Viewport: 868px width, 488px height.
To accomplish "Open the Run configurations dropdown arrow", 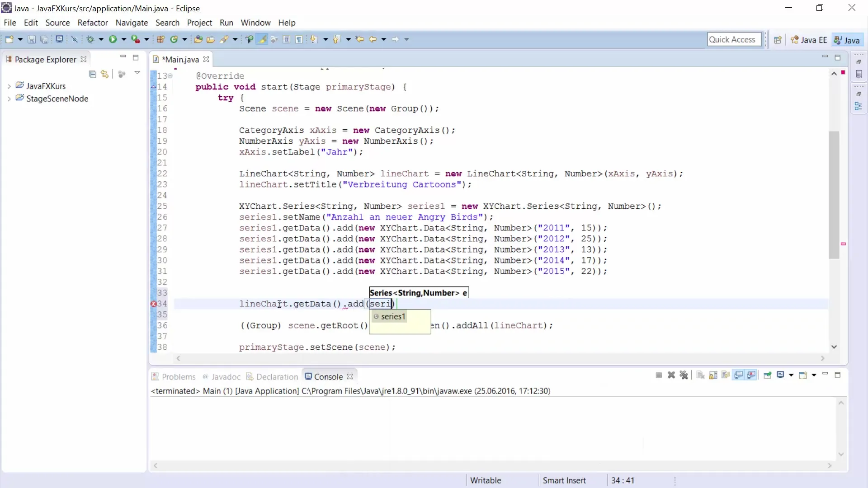I will (123, 40).
